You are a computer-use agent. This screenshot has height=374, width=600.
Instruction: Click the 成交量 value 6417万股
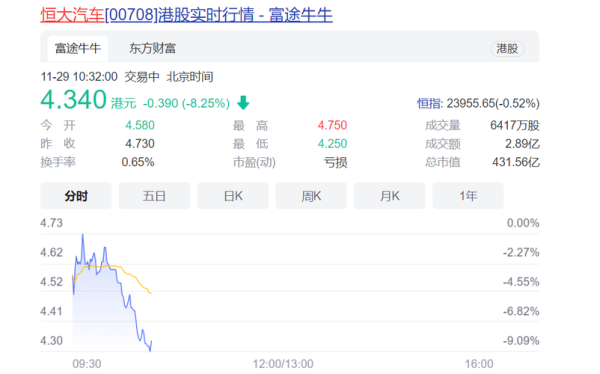(515, 125)
